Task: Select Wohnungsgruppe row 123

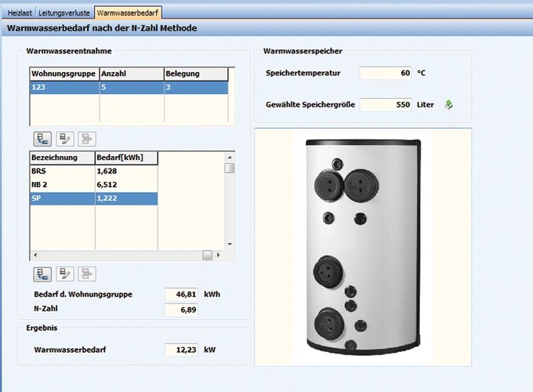Action: (129, 87)
